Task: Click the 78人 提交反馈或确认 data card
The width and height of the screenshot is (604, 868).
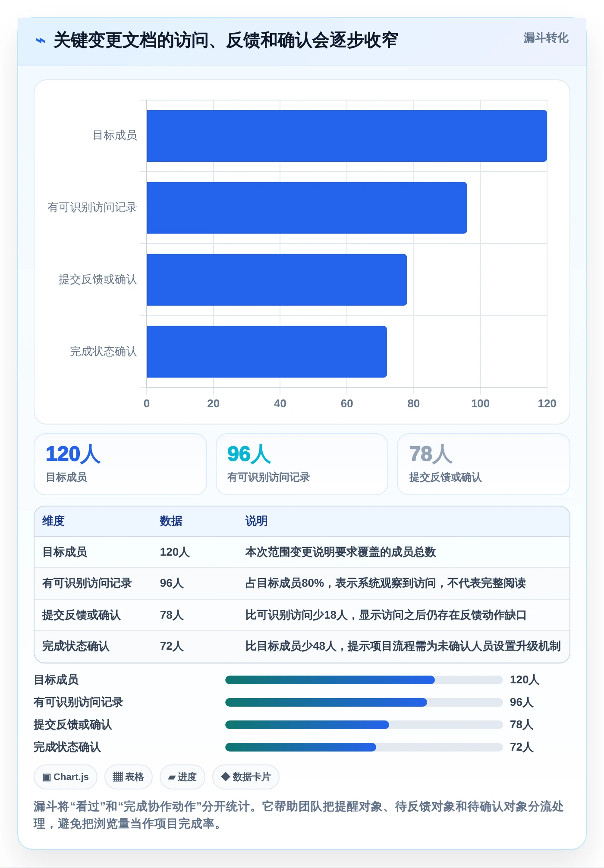Action: pyautogui.click(x=484, y=464)
